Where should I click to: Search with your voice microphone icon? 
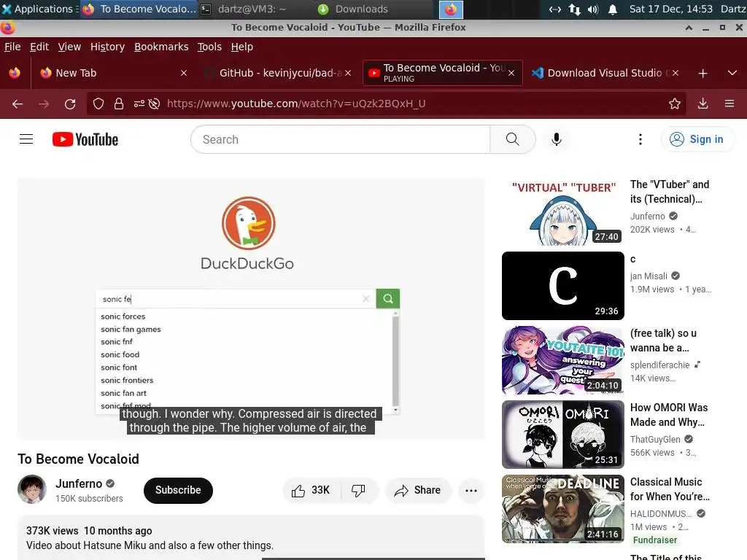coord(556,139)
